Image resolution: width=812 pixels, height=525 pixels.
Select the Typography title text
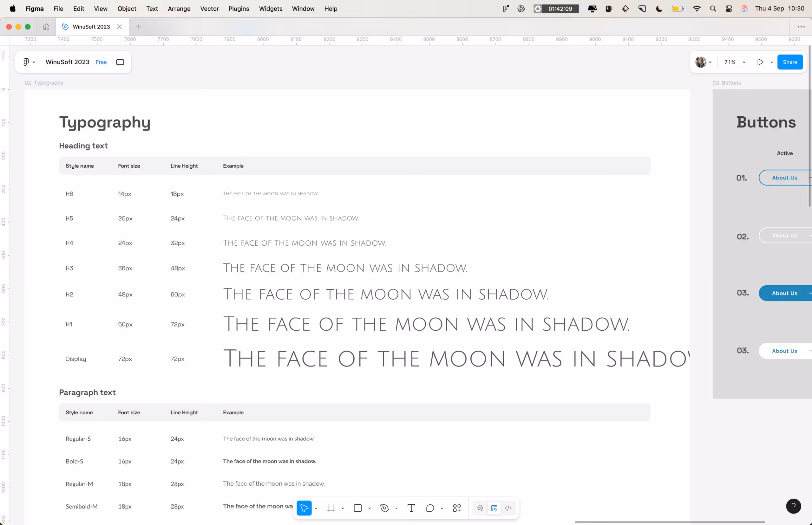click(105, 122)
